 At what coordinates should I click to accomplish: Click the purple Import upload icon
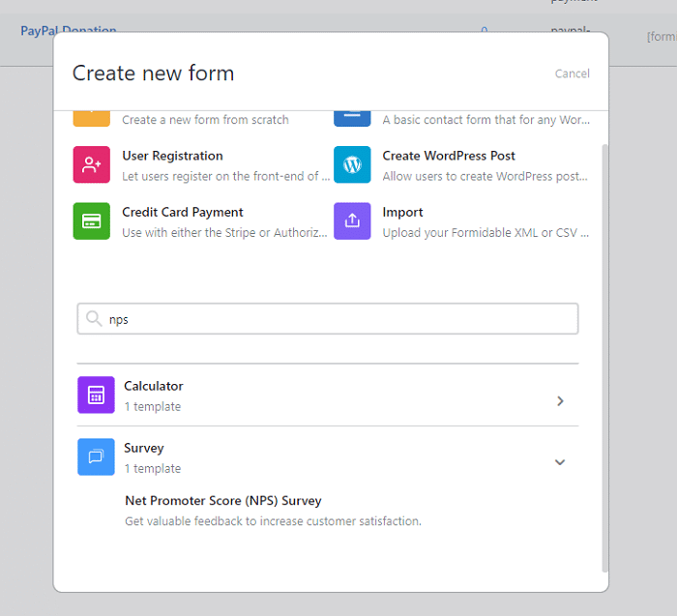coord(352,220)
